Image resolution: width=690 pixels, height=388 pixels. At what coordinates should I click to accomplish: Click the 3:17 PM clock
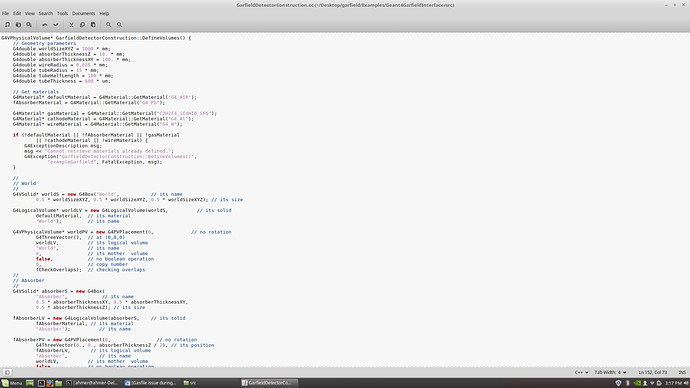coord(673,383)
